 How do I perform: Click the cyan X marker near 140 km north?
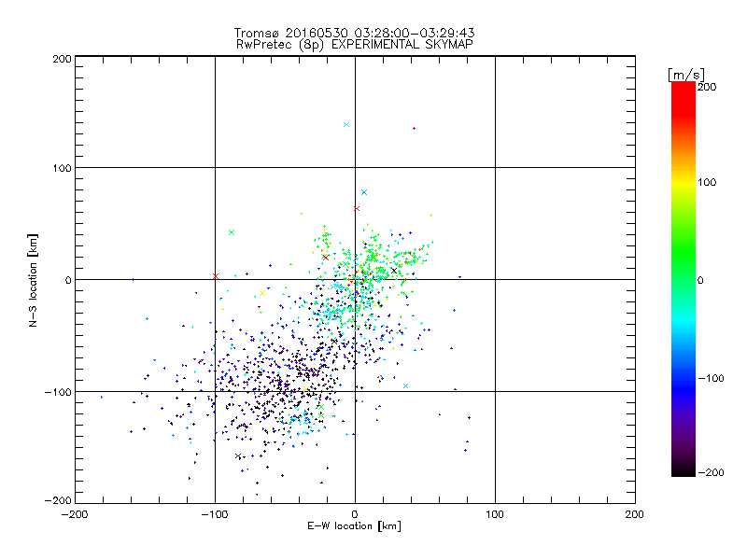[x=346, y=125]
